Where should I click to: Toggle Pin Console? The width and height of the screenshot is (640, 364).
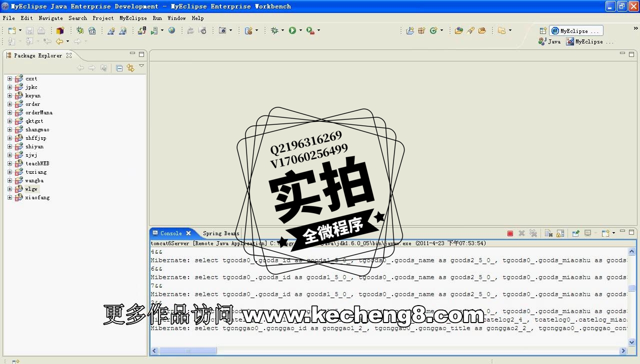[x=575, y=233]
